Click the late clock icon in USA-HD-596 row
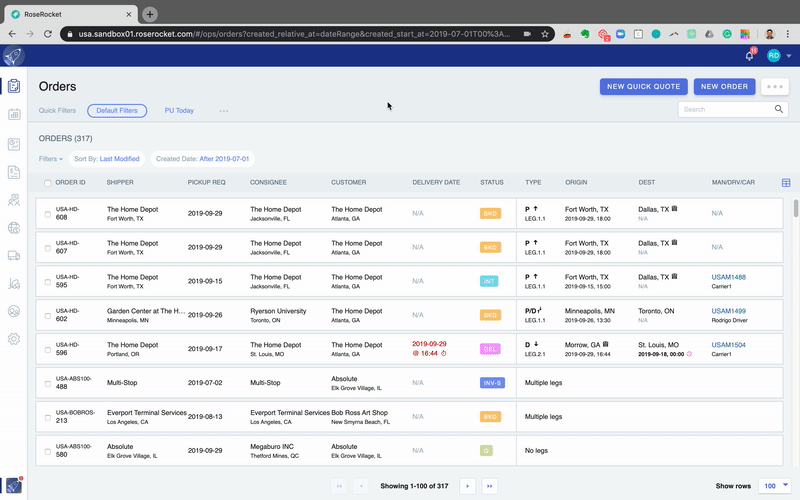 (x=443, y=353)
